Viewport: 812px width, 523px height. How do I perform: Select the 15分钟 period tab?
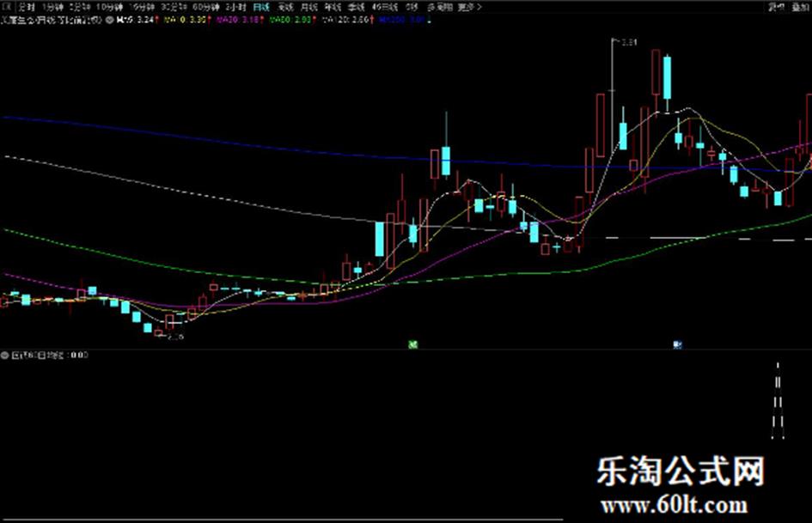click(x=142, y=7)
